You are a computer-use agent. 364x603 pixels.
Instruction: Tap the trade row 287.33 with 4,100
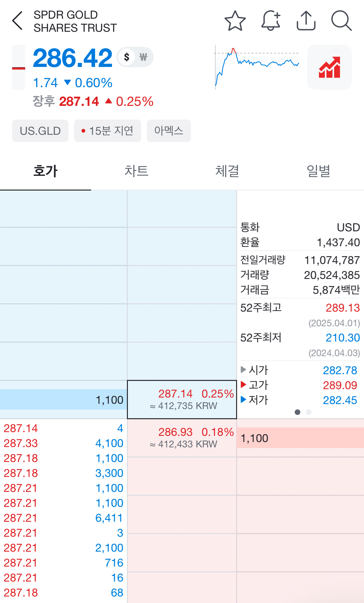pos(63,443)
